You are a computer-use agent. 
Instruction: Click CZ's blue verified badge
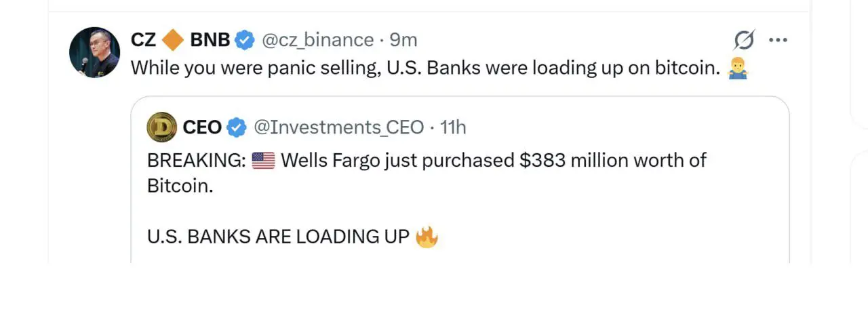(x=244, y=41)
